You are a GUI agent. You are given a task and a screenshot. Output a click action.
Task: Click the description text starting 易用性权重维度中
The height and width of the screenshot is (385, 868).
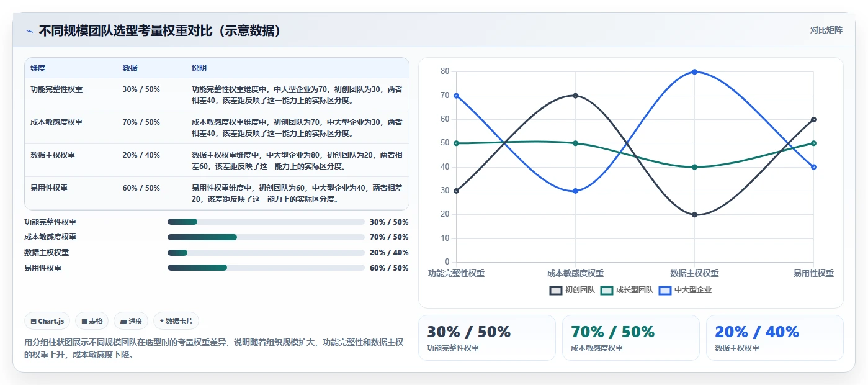[297, 193]
